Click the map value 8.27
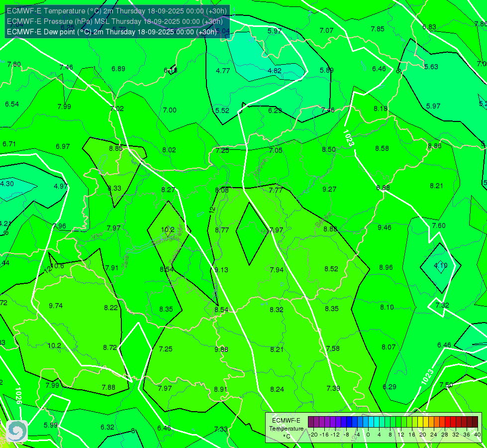 168,190
